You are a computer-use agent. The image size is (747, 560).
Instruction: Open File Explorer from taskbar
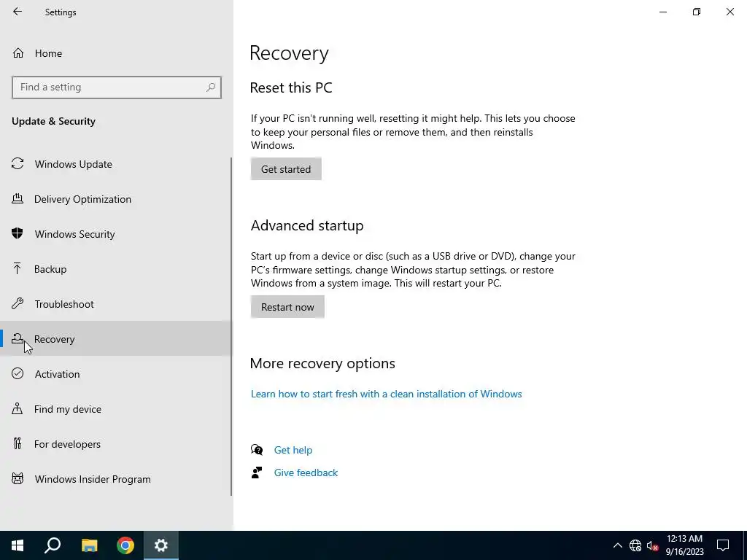89,545
